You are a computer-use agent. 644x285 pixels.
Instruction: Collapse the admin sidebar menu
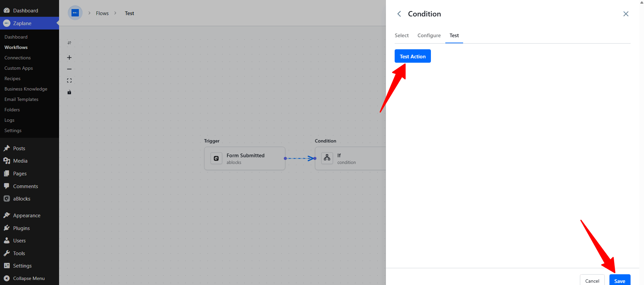point(30,278)
